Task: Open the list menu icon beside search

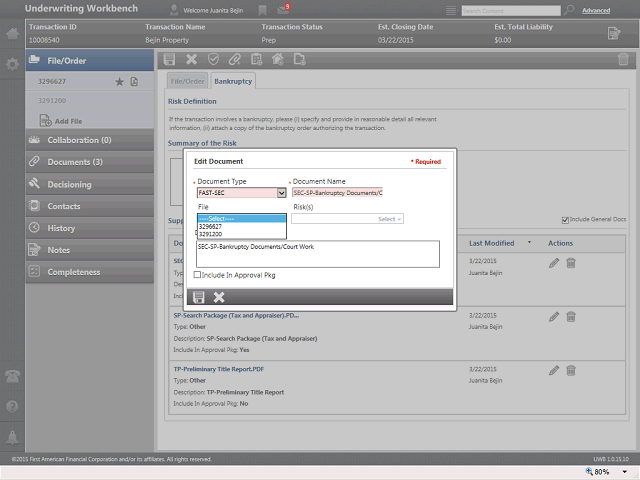Action: 451,10
